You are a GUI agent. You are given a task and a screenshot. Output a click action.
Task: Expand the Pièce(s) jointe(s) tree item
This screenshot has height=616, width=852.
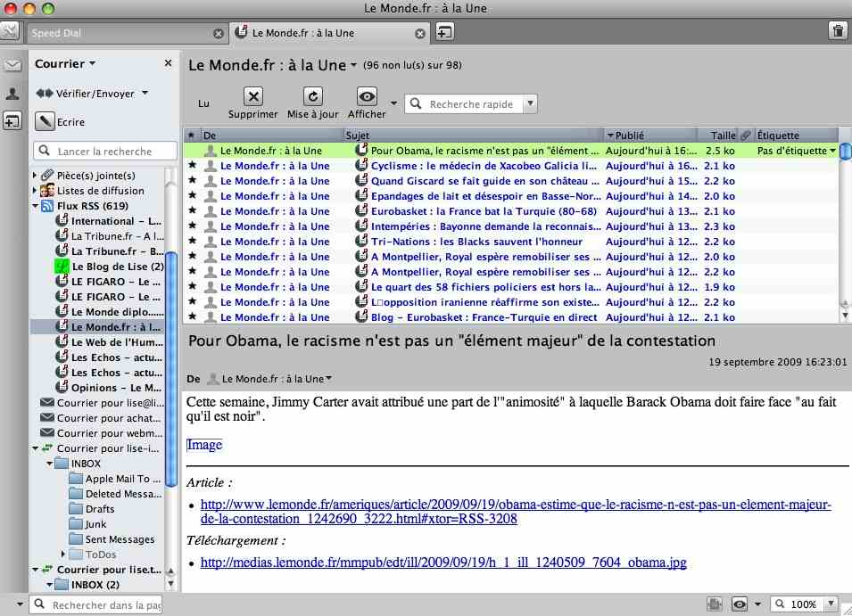pyautogui.click(x=35, y=176)
